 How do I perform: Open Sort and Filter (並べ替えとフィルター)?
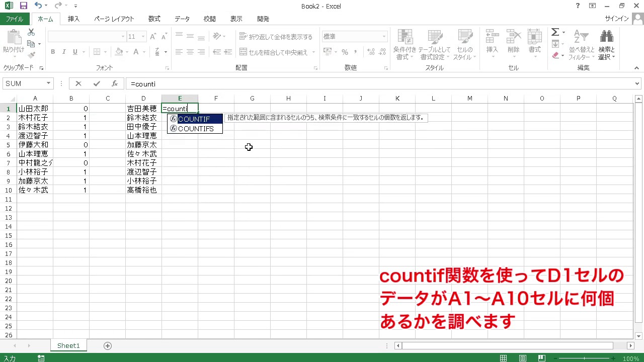pyautogui.click(x=582, y=45)
